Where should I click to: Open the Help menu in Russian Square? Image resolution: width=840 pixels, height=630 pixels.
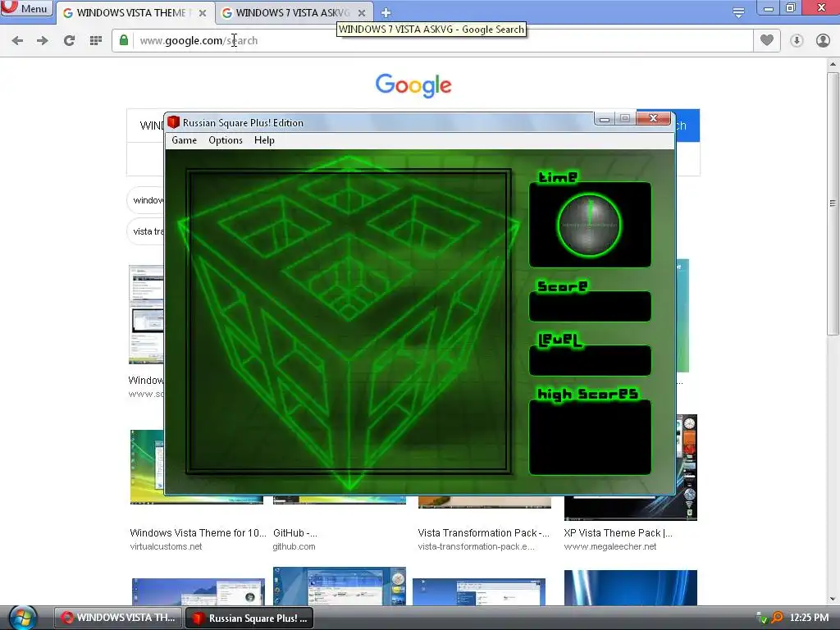(x=264, y=140)
